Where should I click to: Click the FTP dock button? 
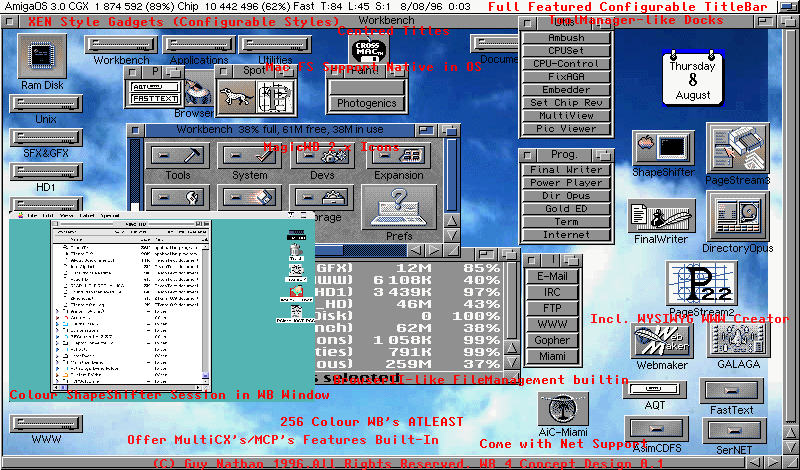pyautogui.click(x=552, y=308)
